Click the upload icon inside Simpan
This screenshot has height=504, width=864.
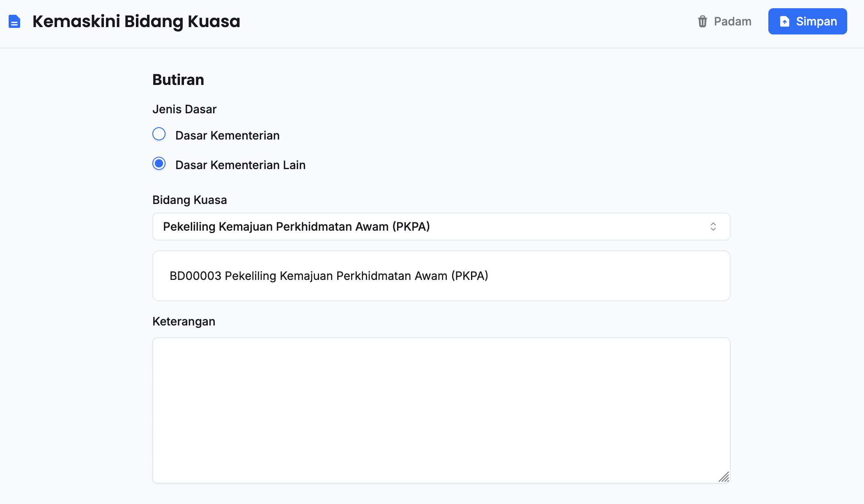[784, 21]
